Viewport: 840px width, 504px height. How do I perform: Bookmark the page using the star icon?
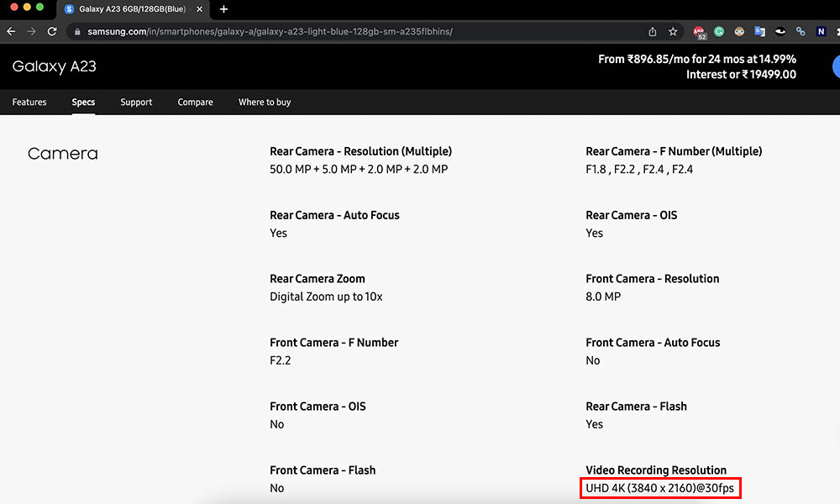[672, 31]
